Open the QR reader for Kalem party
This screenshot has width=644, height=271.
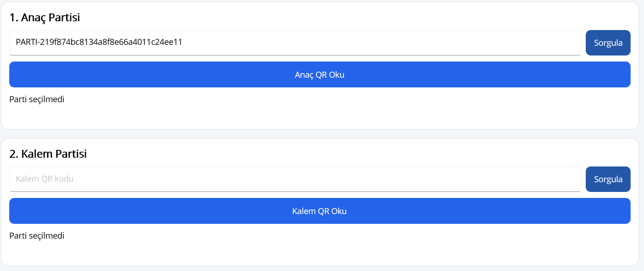point(320,211)
